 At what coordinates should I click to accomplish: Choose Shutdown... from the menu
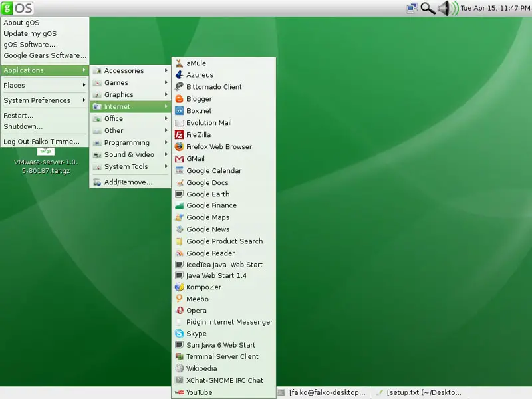click(x=45, y=126)
